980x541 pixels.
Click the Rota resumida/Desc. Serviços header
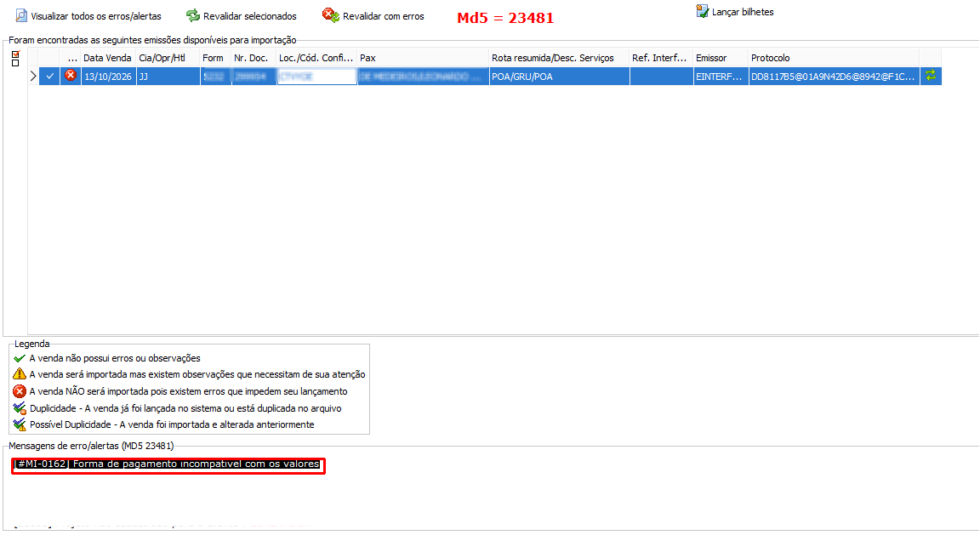(560, 58)
